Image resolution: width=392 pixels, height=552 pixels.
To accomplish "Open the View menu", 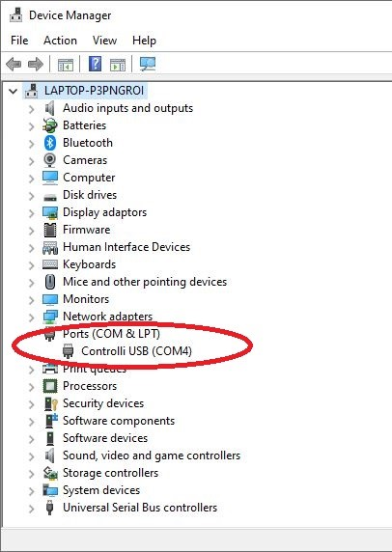I will coord(104,41).
